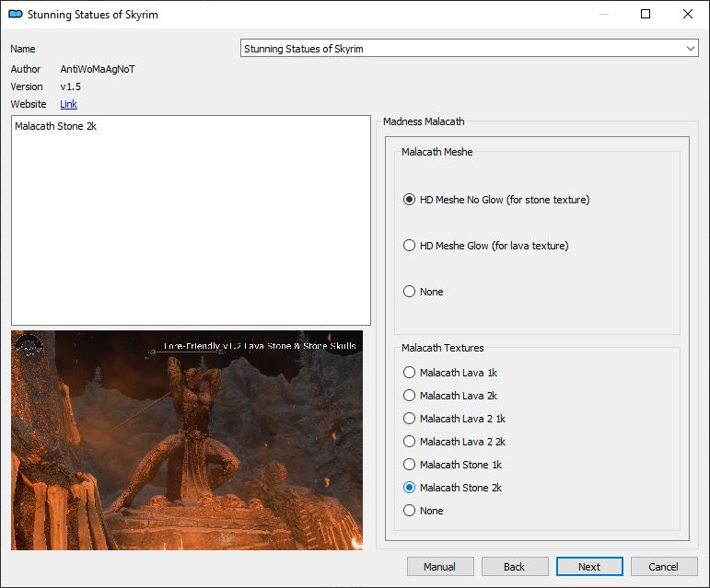The height and width of the screenshot is (588, 710).
Task: Go Back to previous installer page
Action: [515, 567]
